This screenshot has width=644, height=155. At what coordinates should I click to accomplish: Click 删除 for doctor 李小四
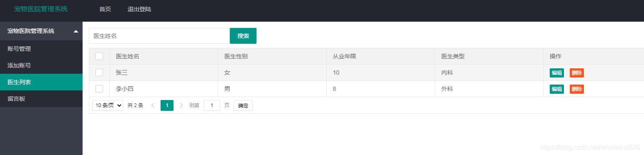[x=577, y=89]
